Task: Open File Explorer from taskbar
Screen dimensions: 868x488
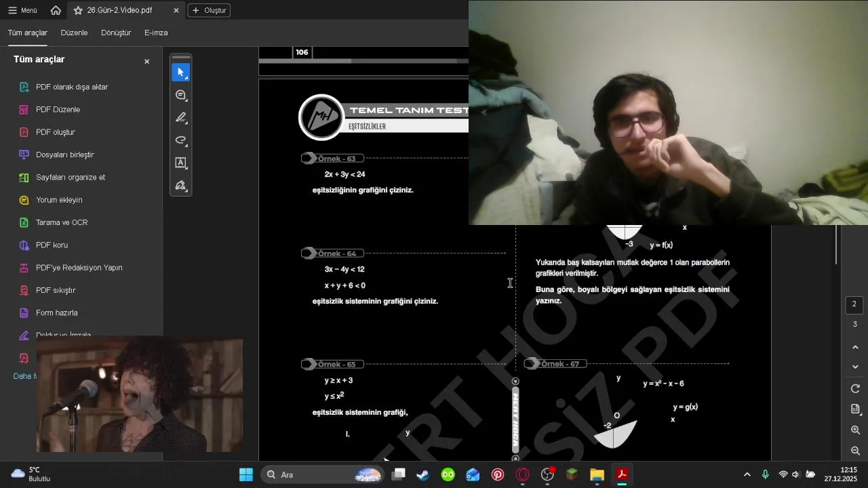Action: [597, 474]
